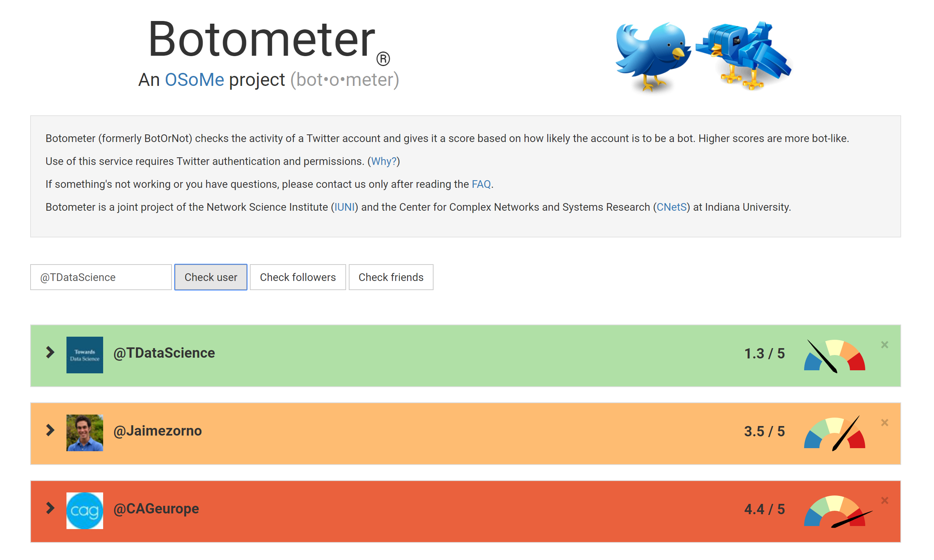934x560 pixels.
Task: Open the OSoMe project link
Action: [x=194, y=80]
